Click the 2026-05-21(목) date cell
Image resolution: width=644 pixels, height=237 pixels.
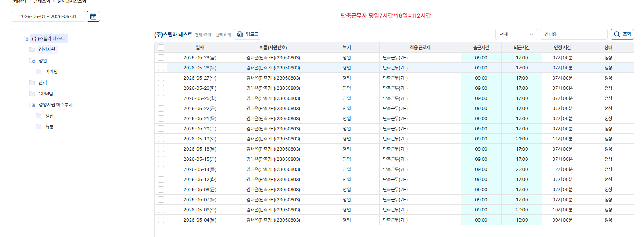pyautogui.click(x=200, y=118)
